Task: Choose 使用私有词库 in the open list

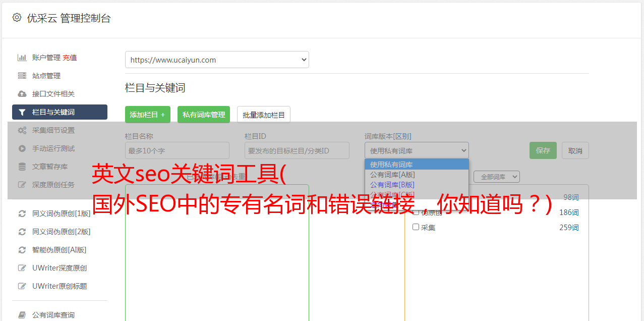Action: [x=417, y=165]
